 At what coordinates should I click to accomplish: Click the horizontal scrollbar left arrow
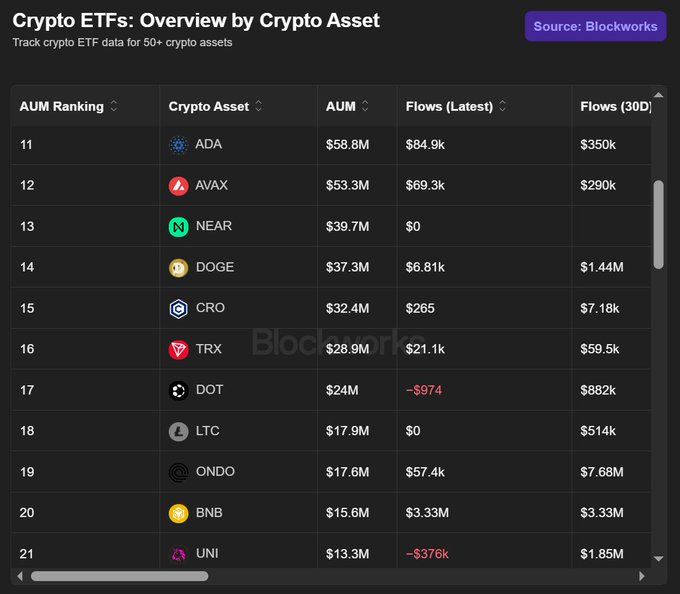(20, 576)
